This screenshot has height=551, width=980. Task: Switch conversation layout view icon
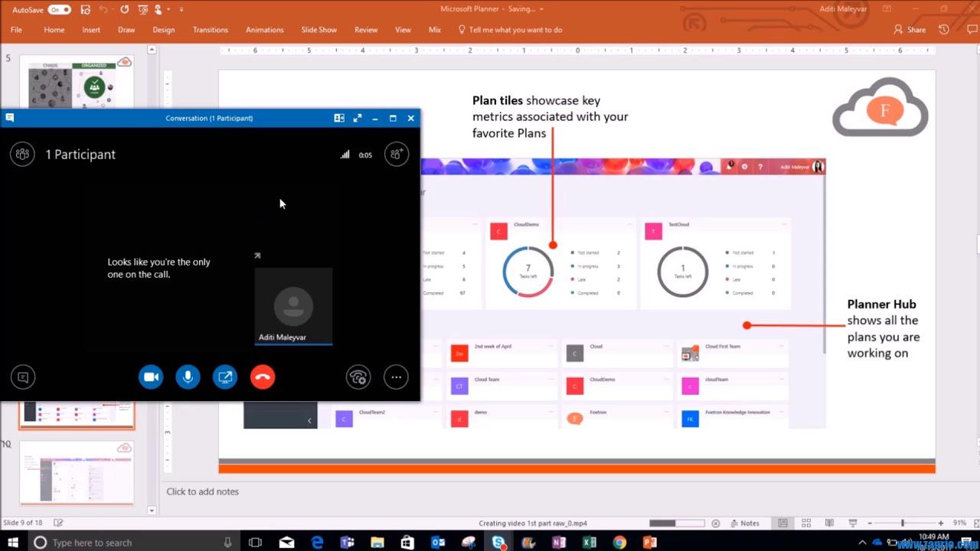pyautogui.click(x=339, y=118)
